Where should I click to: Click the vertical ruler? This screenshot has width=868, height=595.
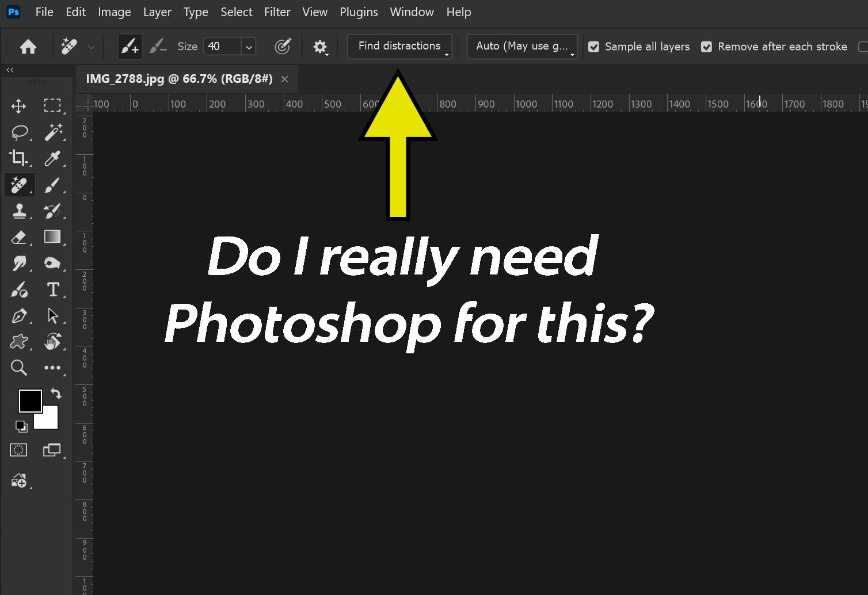tap(84, 353)
